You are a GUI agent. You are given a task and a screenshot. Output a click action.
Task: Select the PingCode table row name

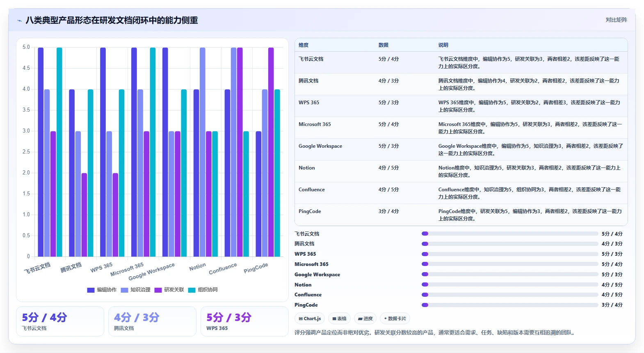point(310,211)
